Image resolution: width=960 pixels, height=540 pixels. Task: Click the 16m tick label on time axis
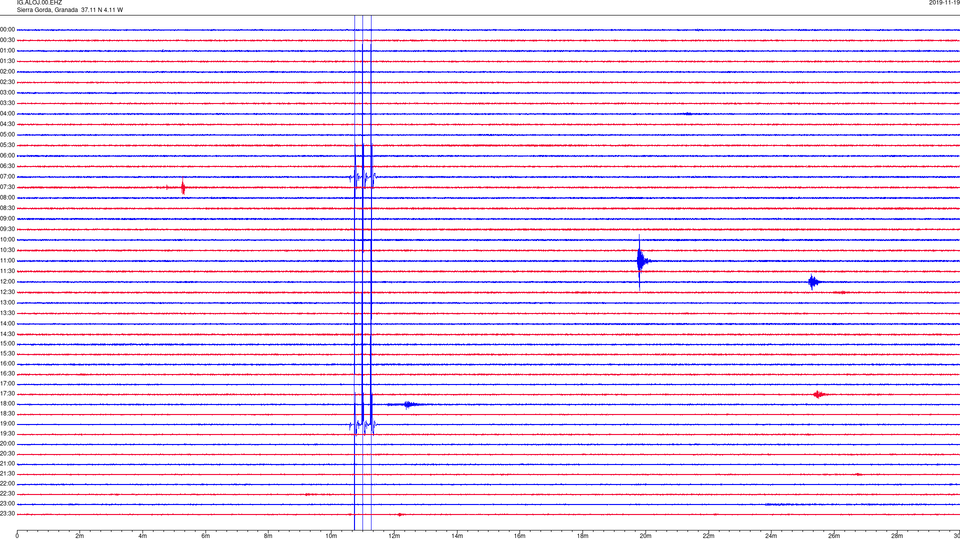click(520, 536)
